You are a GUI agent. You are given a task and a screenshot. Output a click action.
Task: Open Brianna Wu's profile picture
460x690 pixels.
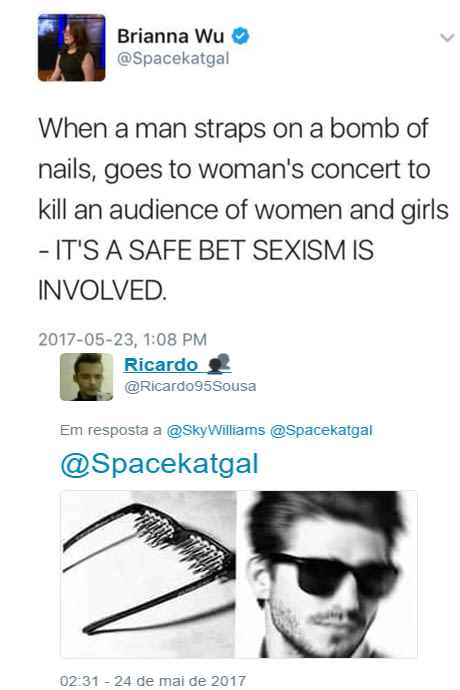point(71,48)
